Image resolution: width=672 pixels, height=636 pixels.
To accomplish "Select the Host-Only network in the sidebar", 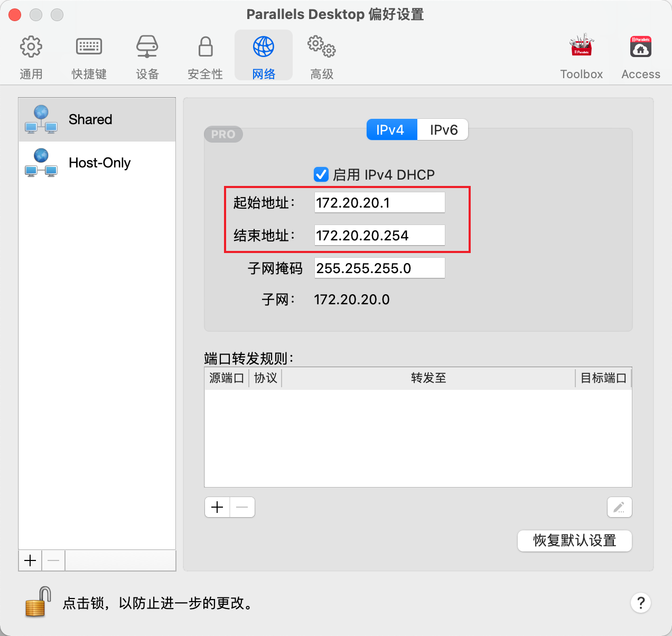I will (x=97, y=163).
